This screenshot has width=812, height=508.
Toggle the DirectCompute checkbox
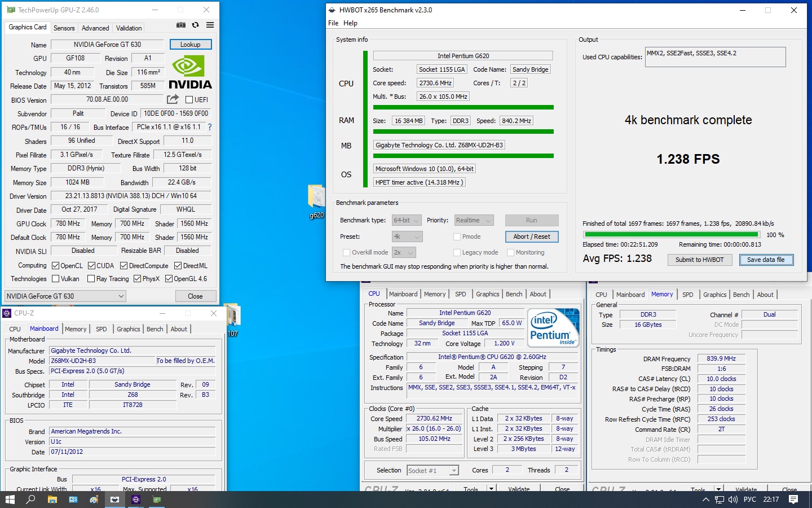pos(123,265)
